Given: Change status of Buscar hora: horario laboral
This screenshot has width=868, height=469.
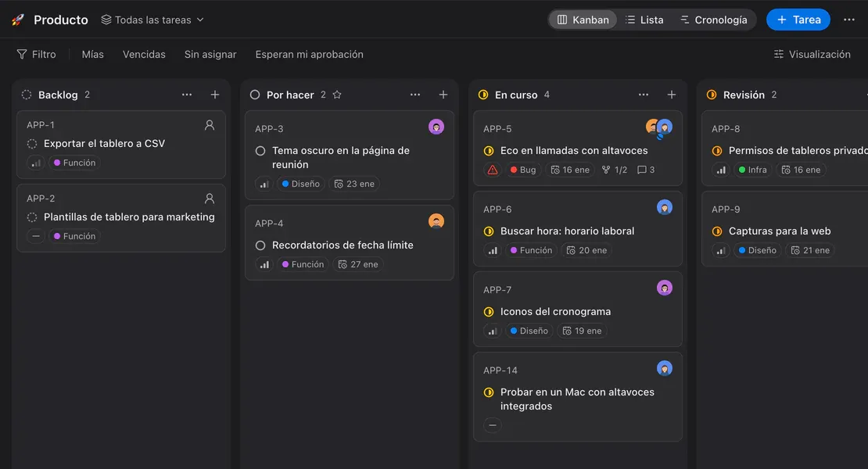Looking at the screenshot, I should (489, 231).
